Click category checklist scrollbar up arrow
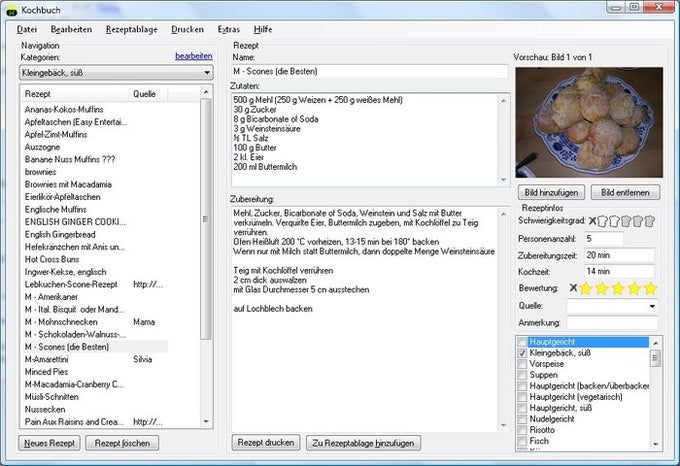 tap(655, 343)
